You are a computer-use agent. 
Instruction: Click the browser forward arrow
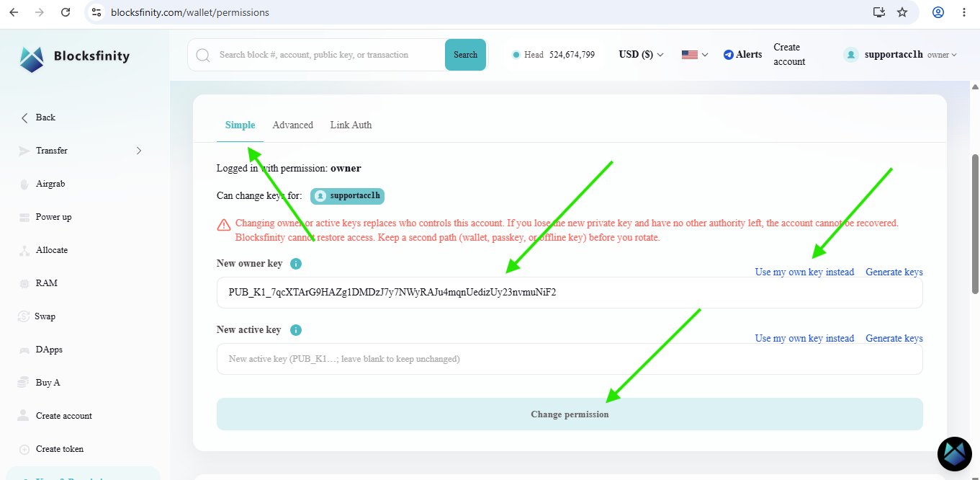(x=40, y=12)
